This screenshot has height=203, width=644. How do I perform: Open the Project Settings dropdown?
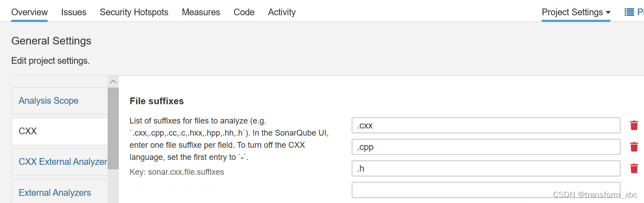(576, 12)
